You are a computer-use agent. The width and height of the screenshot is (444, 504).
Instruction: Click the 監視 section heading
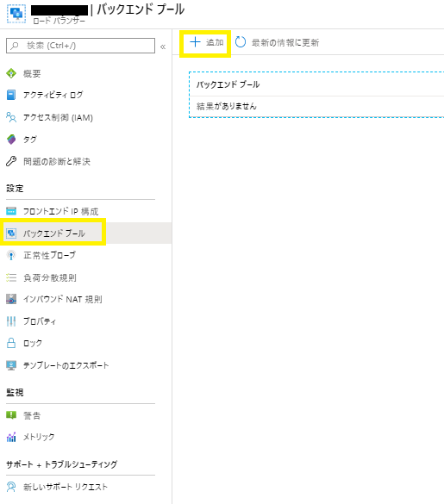pyautogui.click(x=15, y=393)
